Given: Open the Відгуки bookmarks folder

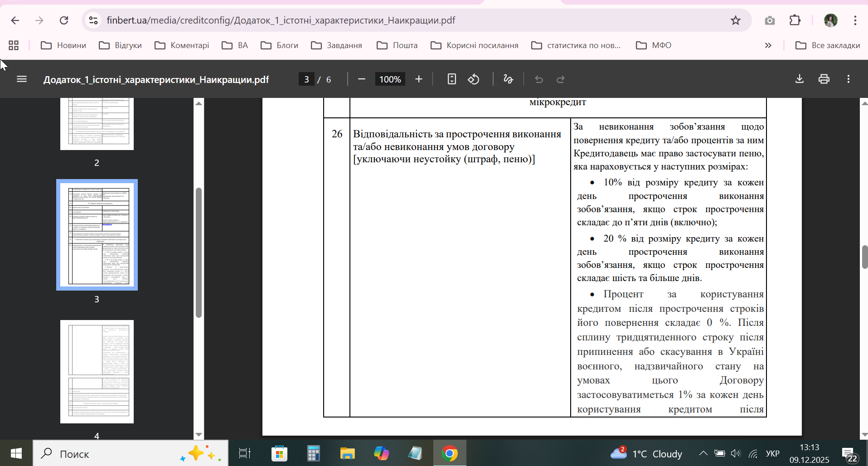Looking at the screenshot, I should point(121,45).
